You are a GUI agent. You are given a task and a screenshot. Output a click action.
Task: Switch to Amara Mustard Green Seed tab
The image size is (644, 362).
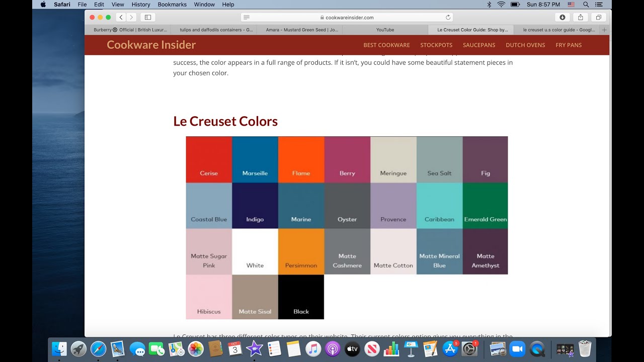click(x=299, y=30)
